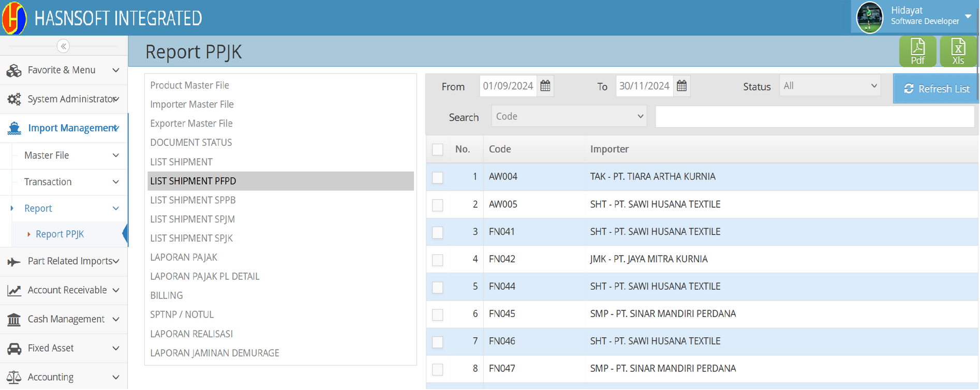980x390 pixels.
Task: Click the Cash Management bank icon
Action: (14, 320)
